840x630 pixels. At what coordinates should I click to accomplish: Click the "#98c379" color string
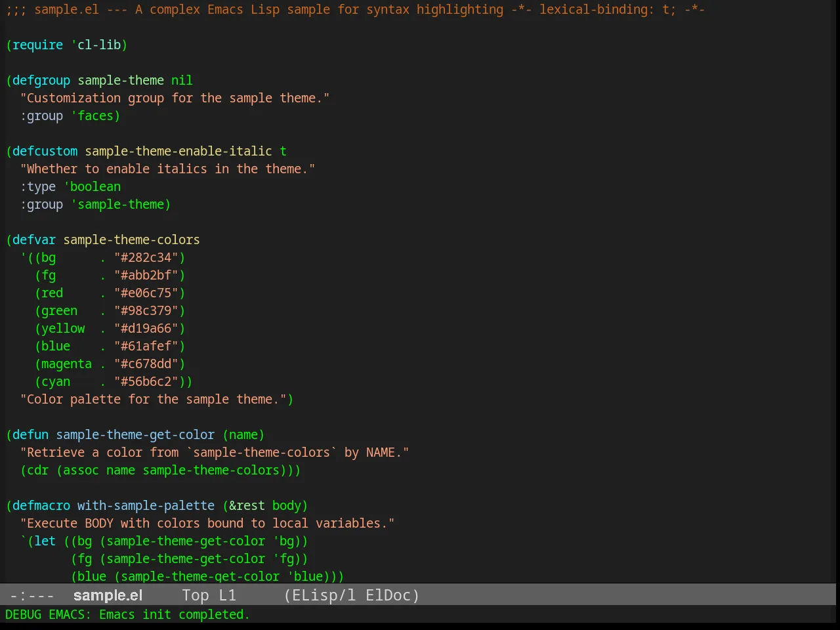146,310
